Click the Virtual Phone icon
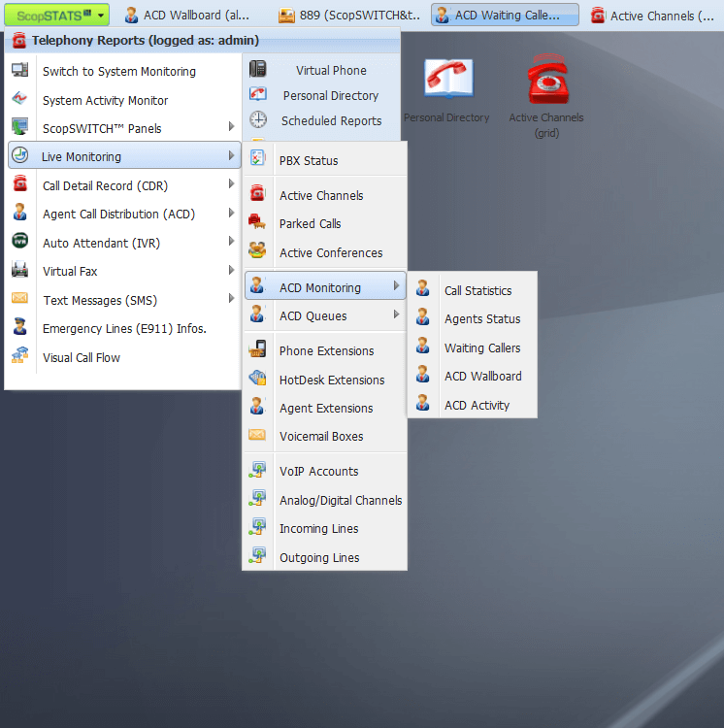Viewport: 724px width, 728px height. click(x=258, y=70)
